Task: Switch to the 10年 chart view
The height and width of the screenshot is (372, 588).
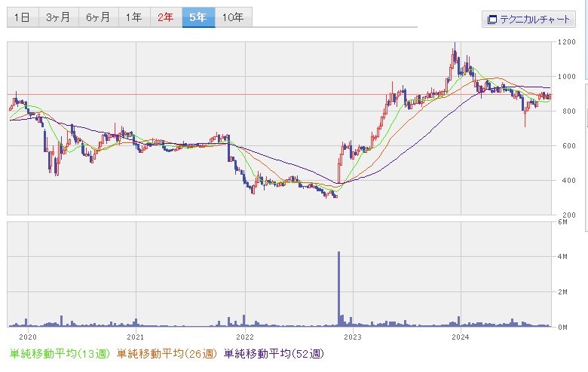Action: click(234, 17)
